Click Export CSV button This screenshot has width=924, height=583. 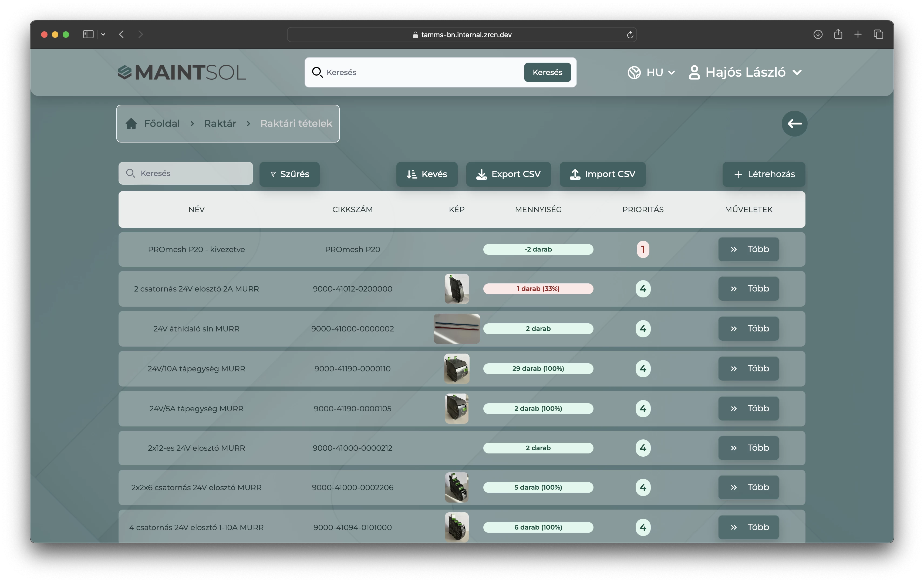[x=508, y=174]
